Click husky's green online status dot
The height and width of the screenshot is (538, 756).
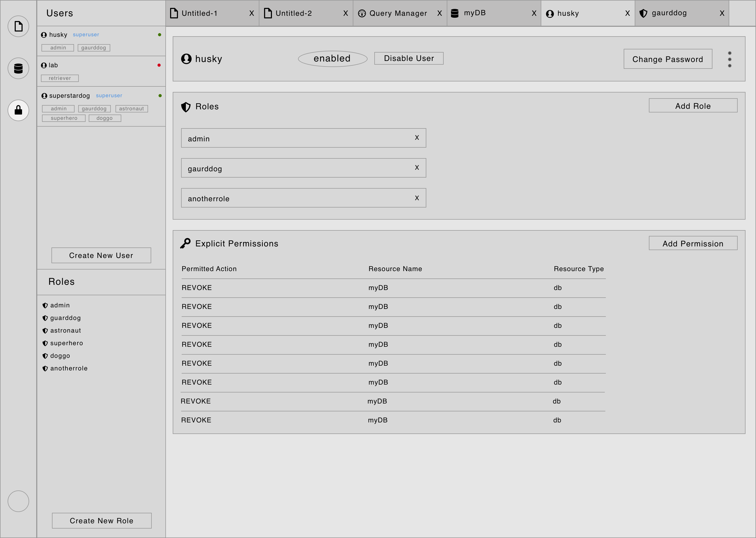click(x=160, y=34)
